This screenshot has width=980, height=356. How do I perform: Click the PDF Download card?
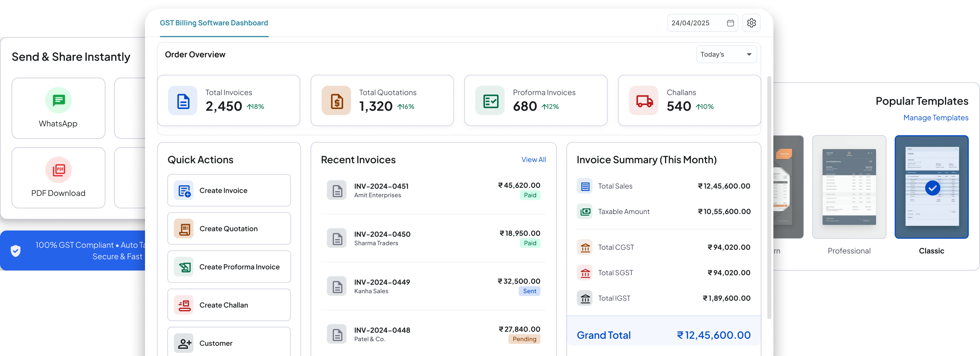point(58,178)
